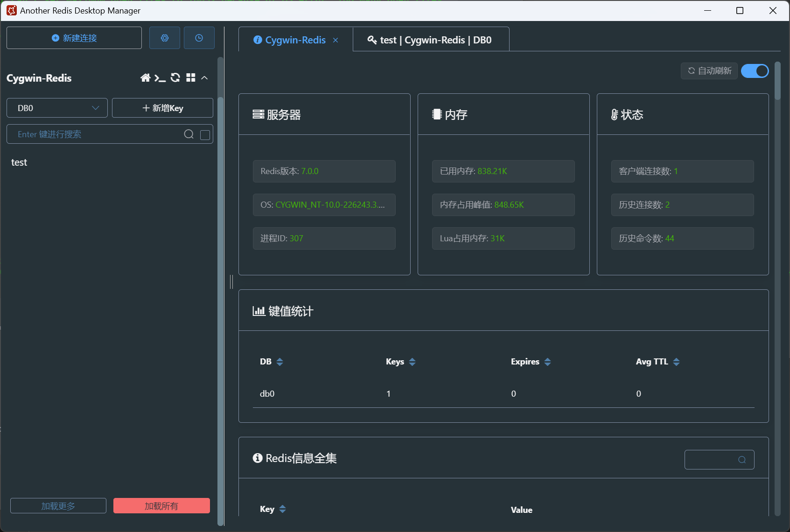Click the 键值统计 section header
Image resolution: width=790 pixels, height=532 pixels.
(x=503, y=311)
